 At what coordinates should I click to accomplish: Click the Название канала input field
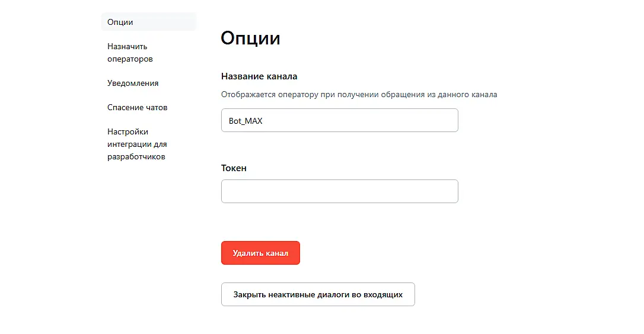(339, 120)
